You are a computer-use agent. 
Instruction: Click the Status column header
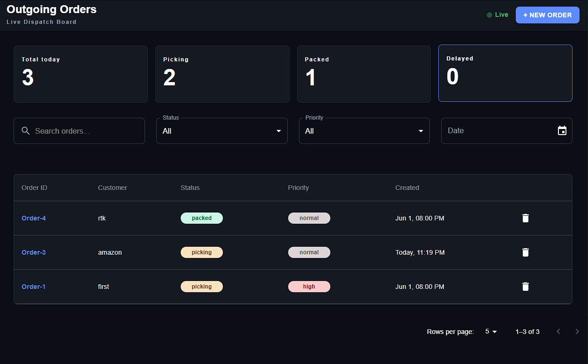click(190, 188)
